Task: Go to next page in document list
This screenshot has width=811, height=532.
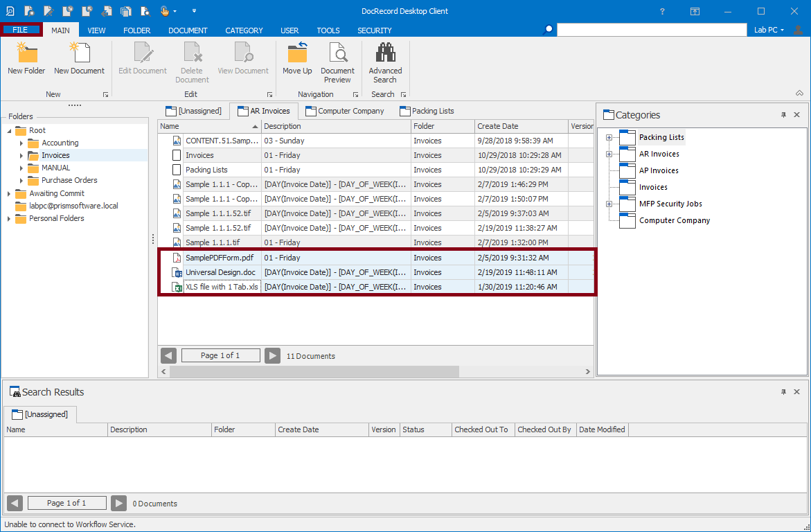Action: click(273, 355)
